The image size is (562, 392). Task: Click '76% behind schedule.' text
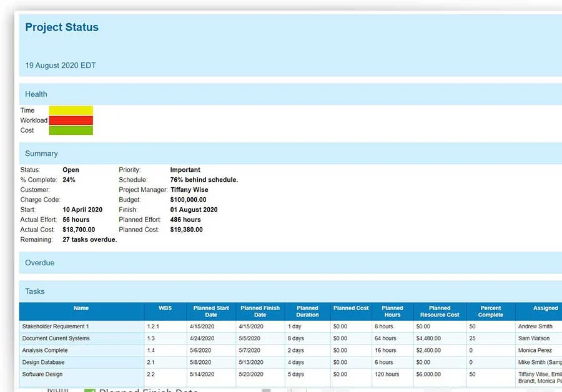tap(204, 180)
